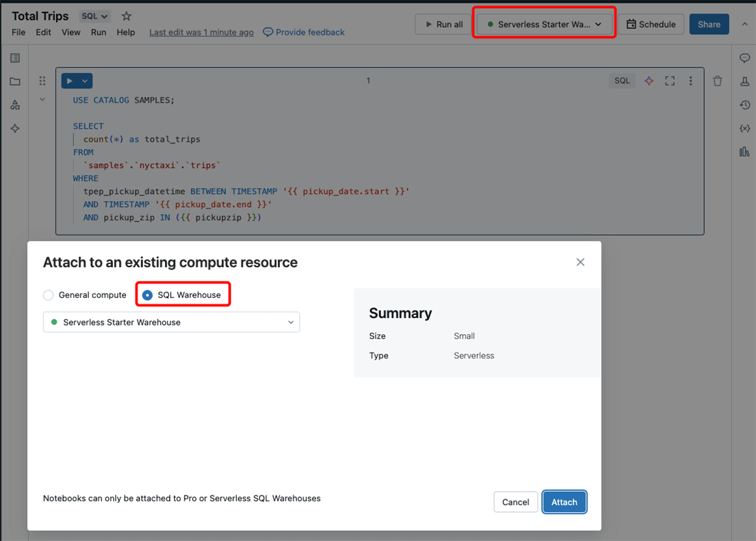Open the File menu
The height and width of the screenshot is (541, 756).
(x=18, y=32)
